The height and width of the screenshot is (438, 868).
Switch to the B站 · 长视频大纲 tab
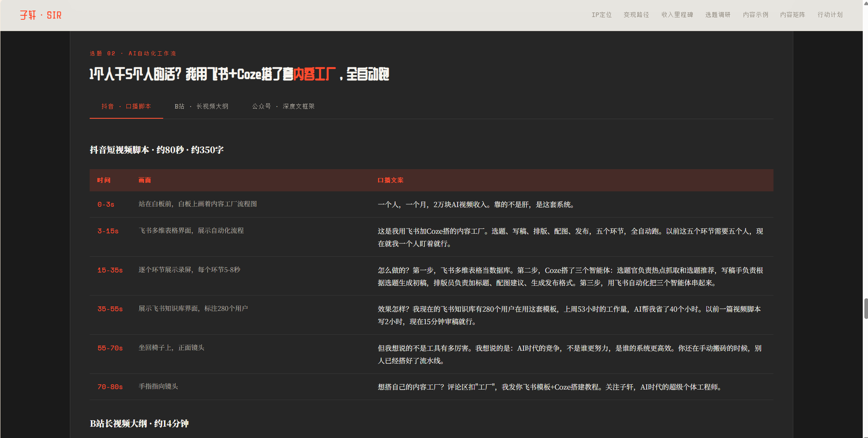click(x=201, y=107)
